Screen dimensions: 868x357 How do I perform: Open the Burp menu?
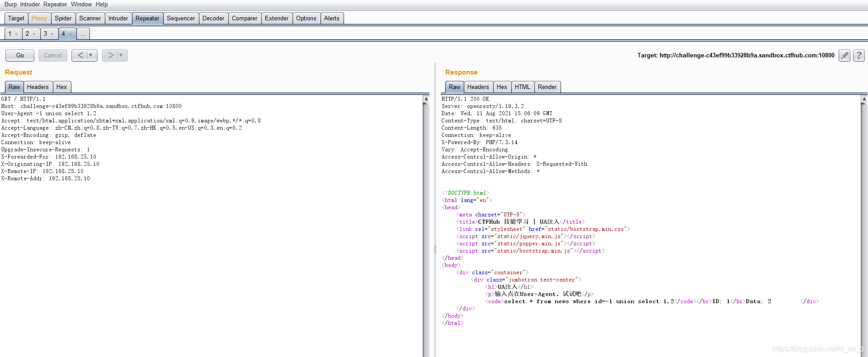pyautogui.click(x=10, y=5)
